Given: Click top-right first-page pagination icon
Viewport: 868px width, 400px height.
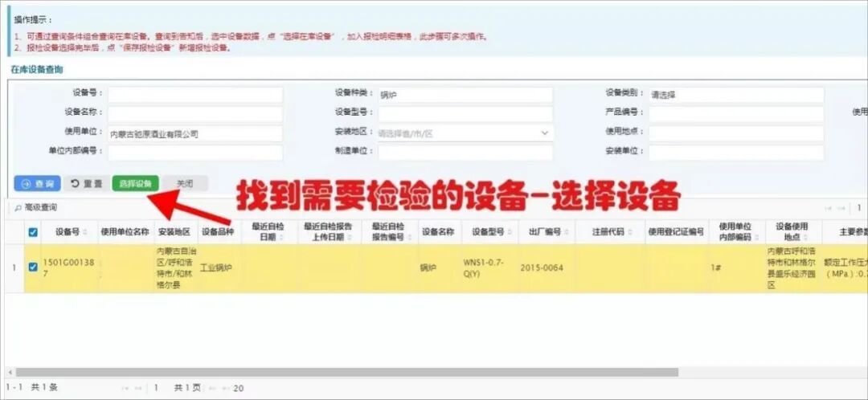Looking at the screenshot, I should pyautogui.click(x=829, y=208).
